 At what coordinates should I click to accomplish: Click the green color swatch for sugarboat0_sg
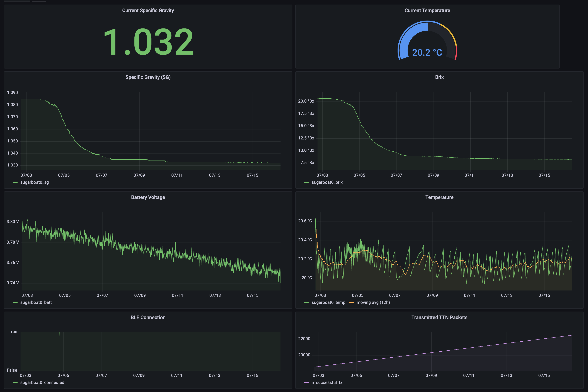[15, 182]
